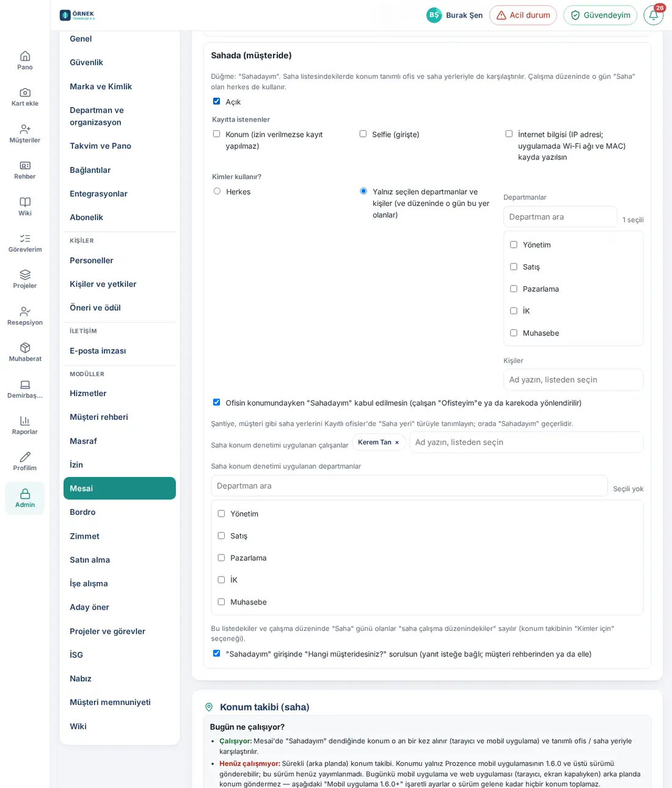Toggle 'Ofisin konumundayken' rejection checkbox
Viewport: 672px width, 788px height.
[x=216, y=402]
